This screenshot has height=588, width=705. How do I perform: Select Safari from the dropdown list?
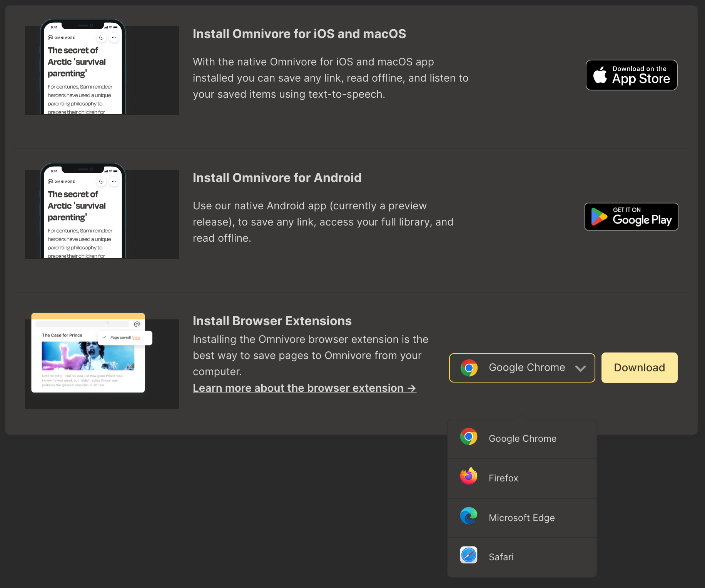522,557
